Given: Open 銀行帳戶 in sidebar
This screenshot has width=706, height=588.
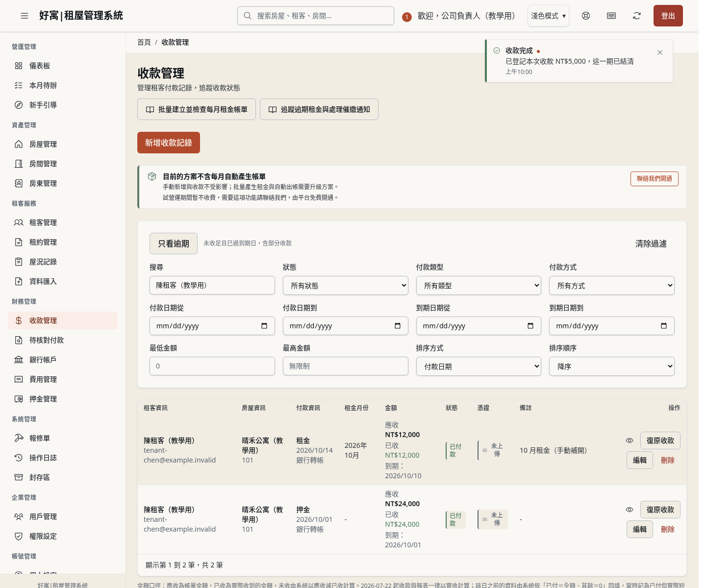Looking at the screenshot, I should tap(63, 360).
